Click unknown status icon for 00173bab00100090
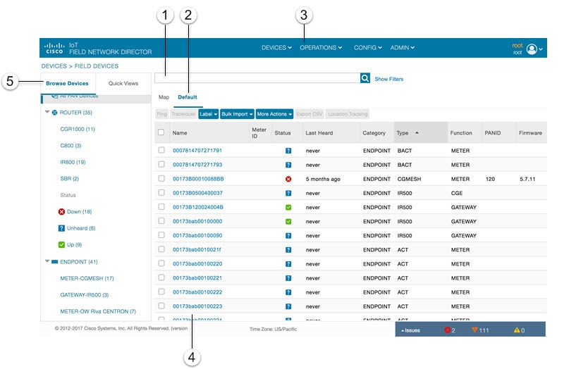The width and height of the screenshot is (588, 369). (288, 236)
